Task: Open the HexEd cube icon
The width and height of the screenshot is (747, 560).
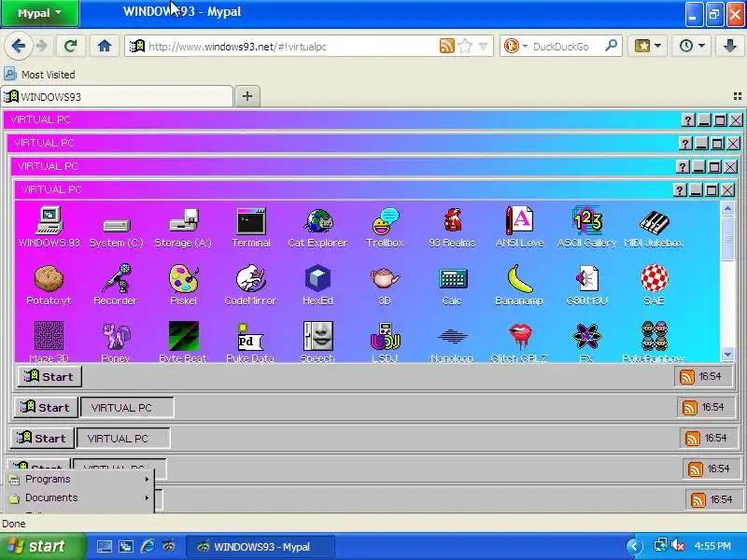Action: 317,286
